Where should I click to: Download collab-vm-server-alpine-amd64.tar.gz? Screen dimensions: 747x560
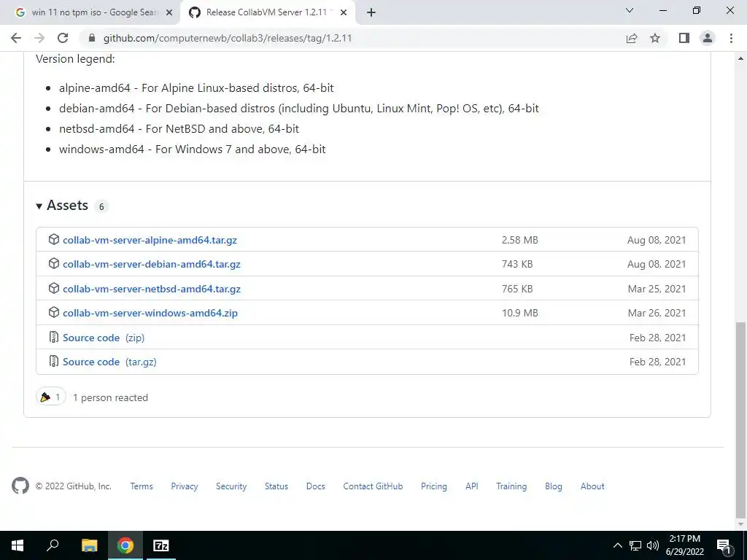pyautogui.click(x=150, y=240)
